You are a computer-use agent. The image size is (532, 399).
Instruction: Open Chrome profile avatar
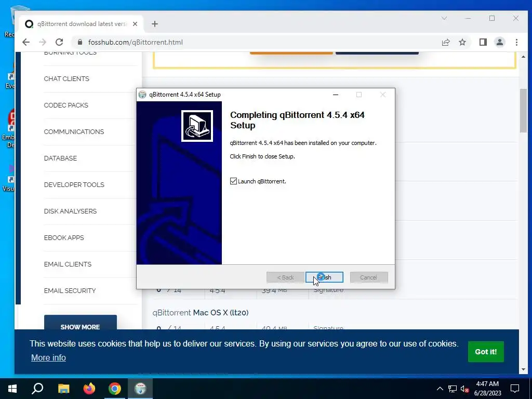pos(500,42)
